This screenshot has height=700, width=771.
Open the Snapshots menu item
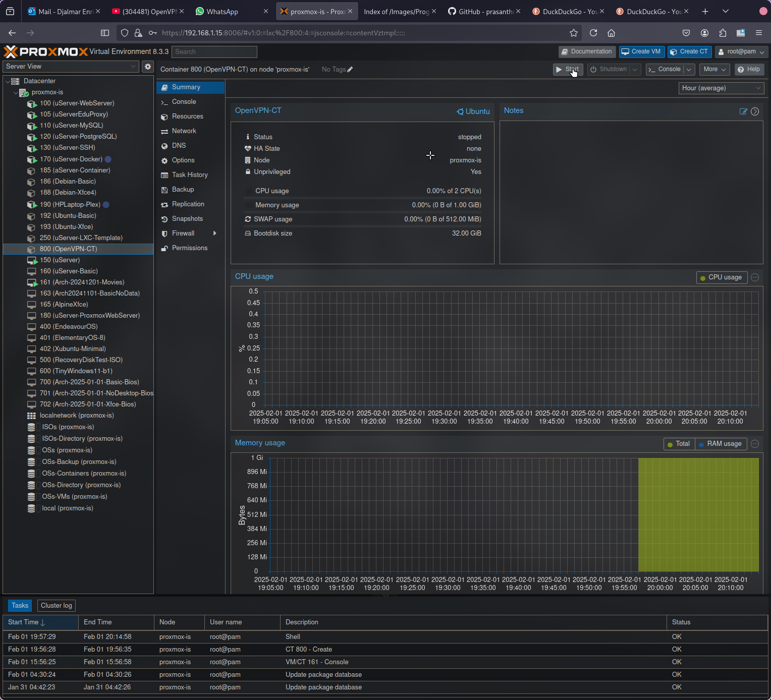tap(187, 219)
